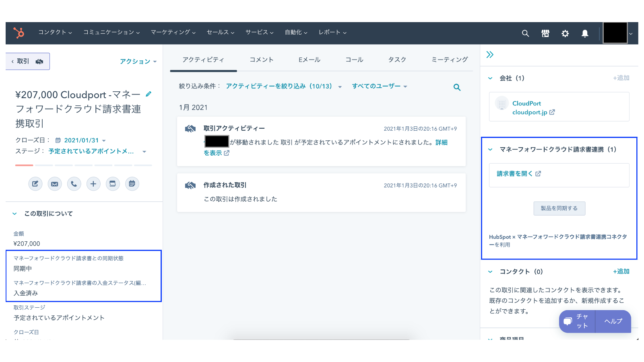
Task: Click the phone call icon button
Action: [74, 184]
